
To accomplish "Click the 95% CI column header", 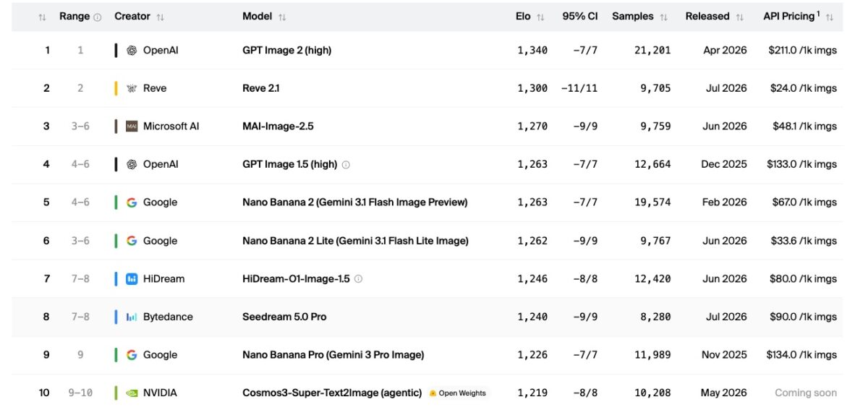I will click(x=579, y=17).
